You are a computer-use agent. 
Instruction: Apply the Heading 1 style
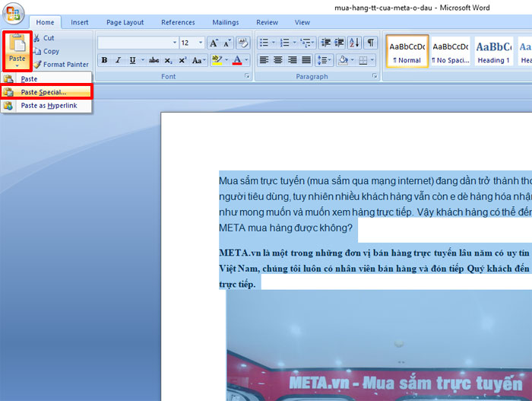pyautogui.click(x=493, y=52)
